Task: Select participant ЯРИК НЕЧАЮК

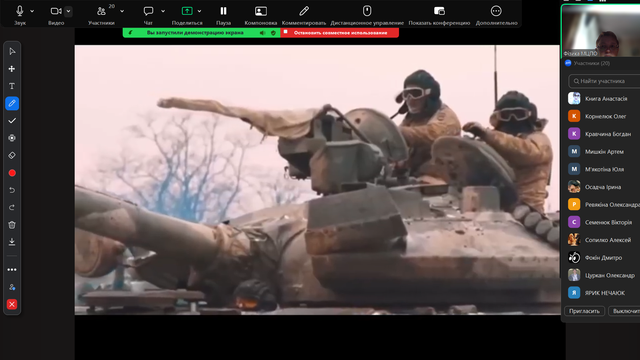Action: (x=604, y=293)
